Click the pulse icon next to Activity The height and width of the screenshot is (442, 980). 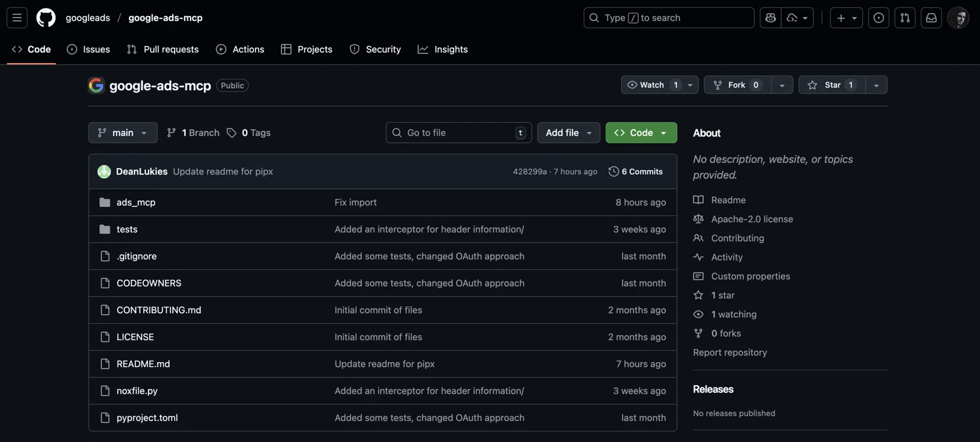tap(698, 257)
